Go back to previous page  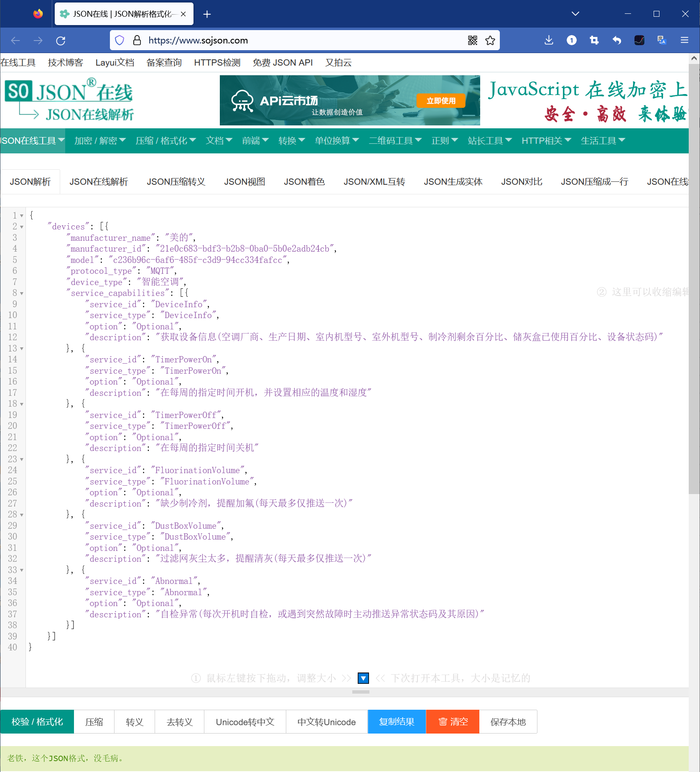tap(15, 41)
